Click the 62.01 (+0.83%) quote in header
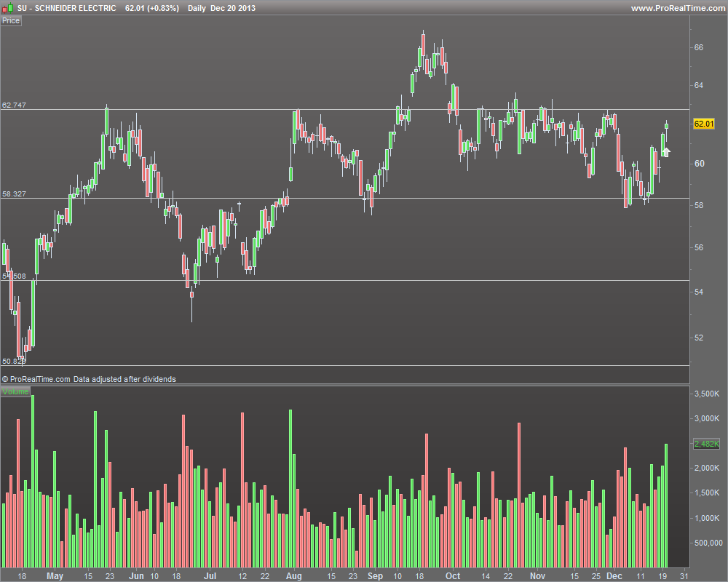The image size is (728, 582). [x=152, y=8]
